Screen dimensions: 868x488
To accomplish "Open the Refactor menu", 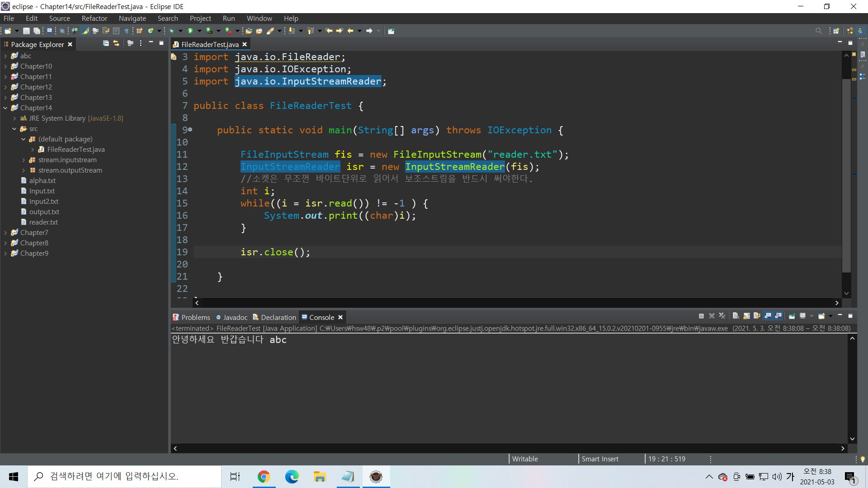I will click(x=94, y=19).
